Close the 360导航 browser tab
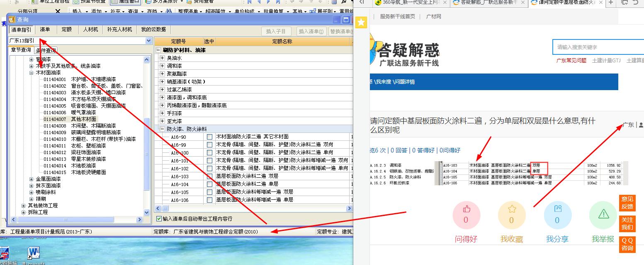This screenshot has width=644, height=265. 445,2
